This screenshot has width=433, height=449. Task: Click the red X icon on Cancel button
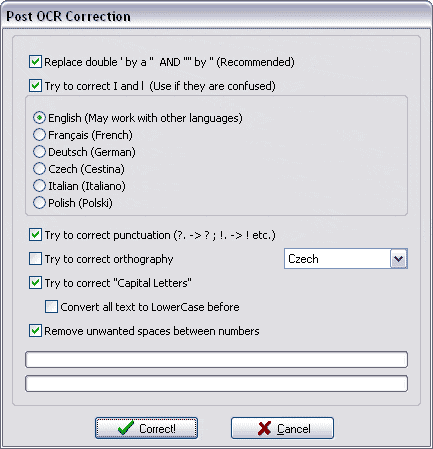(264, 428)
